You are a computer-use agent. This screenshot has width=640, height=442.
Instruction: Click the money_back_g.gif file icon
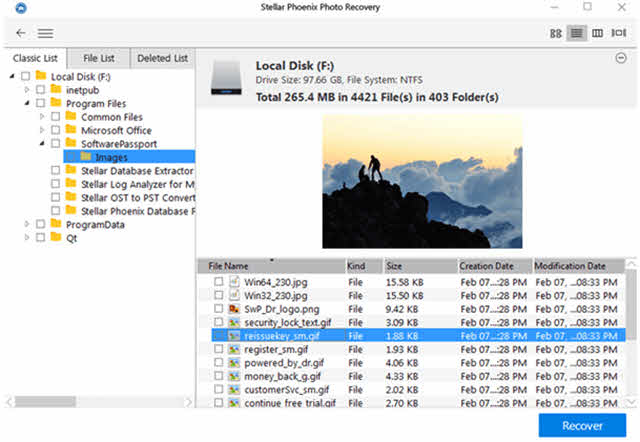click(234, 376)
